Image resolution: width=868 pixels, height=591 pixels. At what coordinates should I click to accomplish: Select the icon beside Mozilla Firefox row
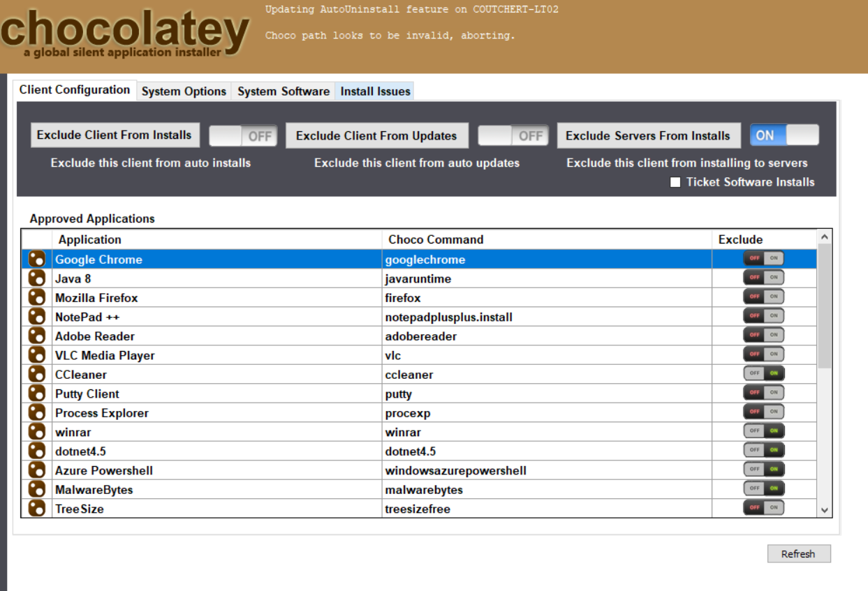[x=36, y=298]
